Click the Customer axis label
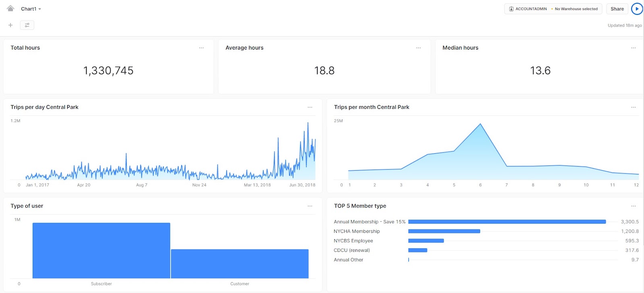 240,284
